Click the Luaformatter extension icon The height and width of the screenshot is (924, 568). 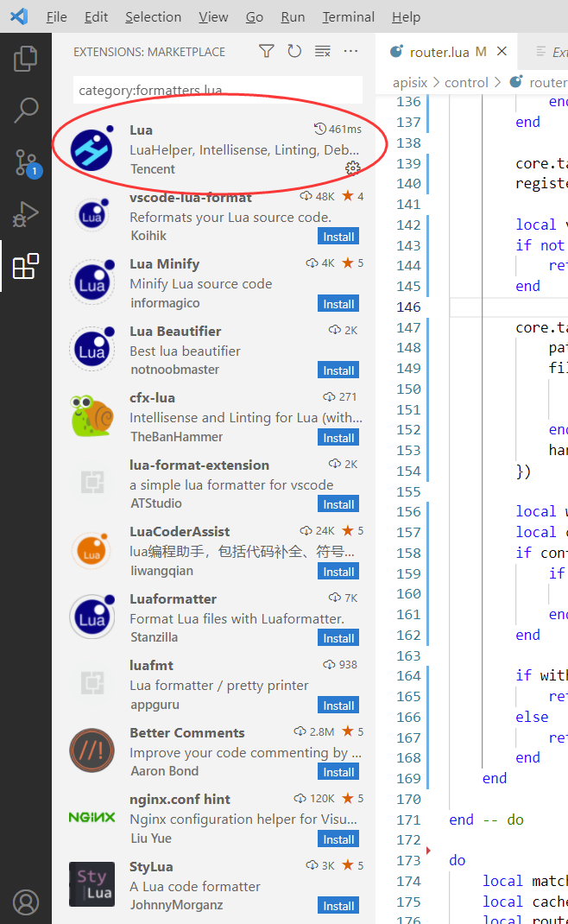coord(92,617)
